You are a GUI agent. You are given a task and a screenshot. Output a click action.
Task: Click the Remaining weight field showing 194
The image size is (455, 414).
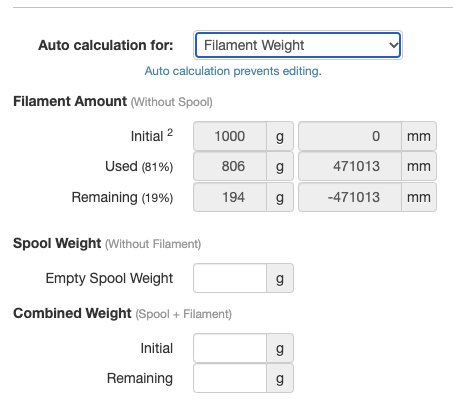(230, 197)
